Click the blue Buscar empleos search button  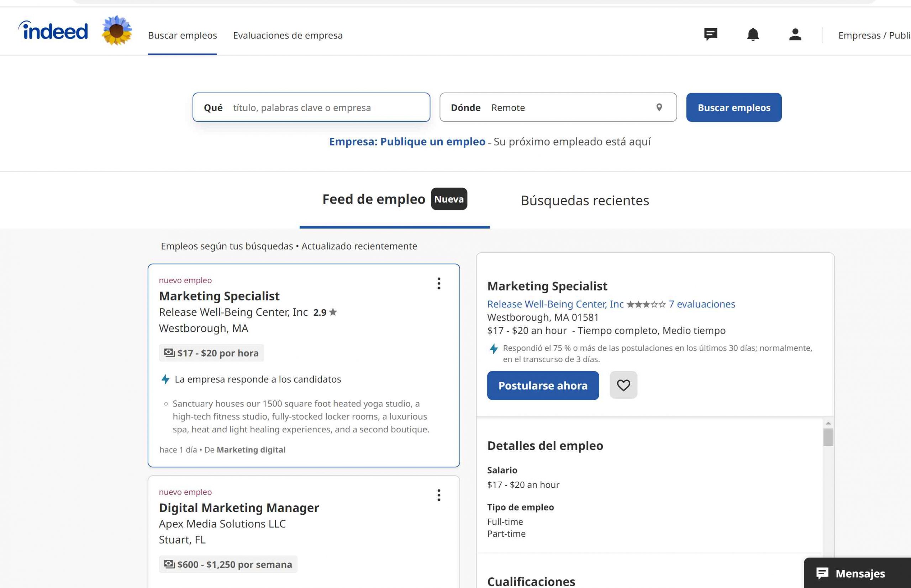733,107
